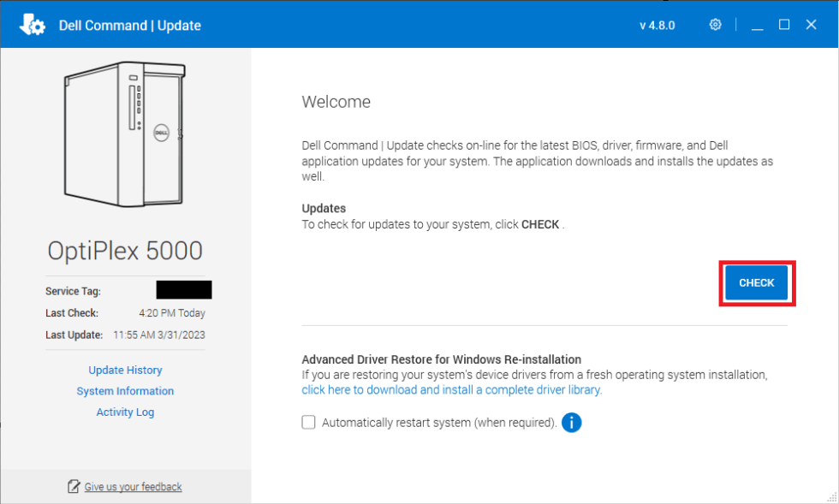View the Activity Log

(x=125, y=412)
